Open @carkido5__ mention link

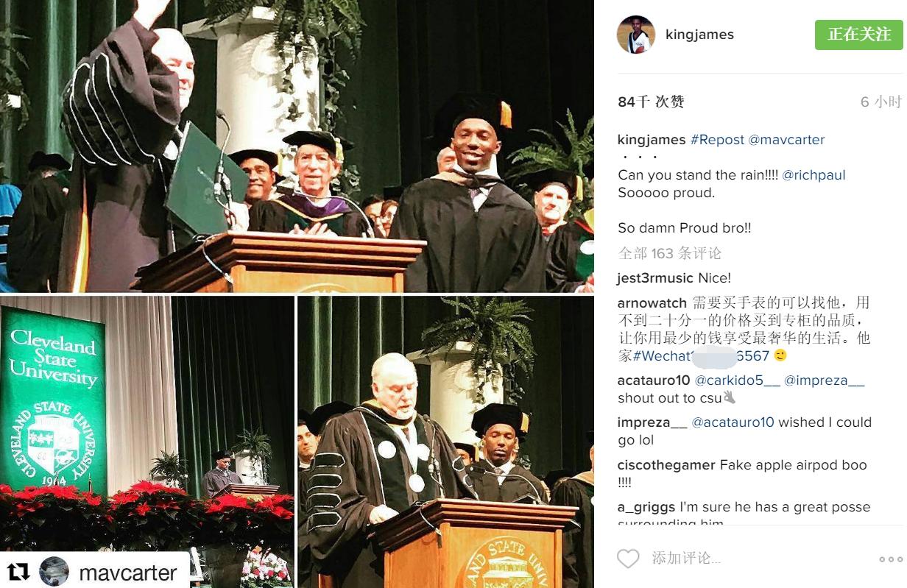[x=737, y=380]
